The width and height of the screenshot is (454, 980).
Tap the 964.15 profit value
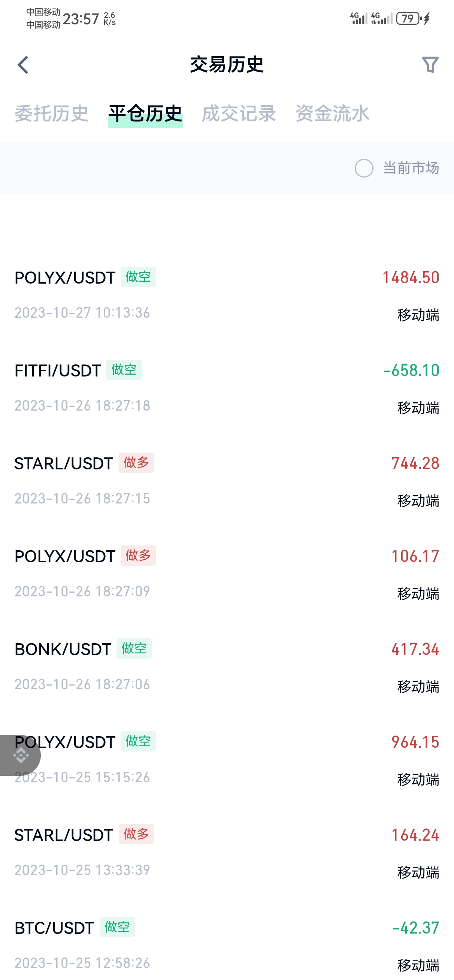pos(415,742)
